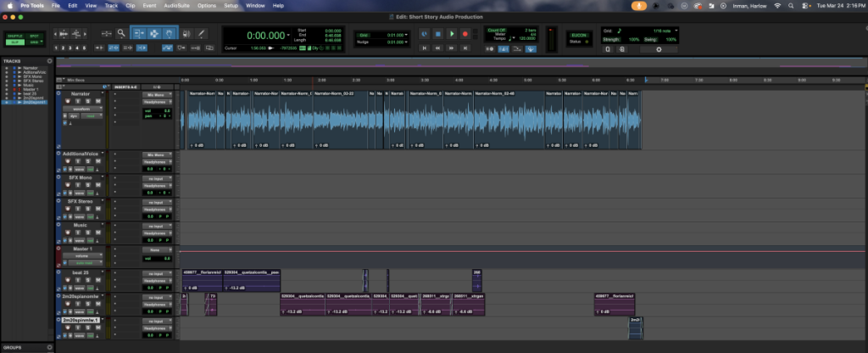Open Narrator output Headphones dropdown

(157, 102)
